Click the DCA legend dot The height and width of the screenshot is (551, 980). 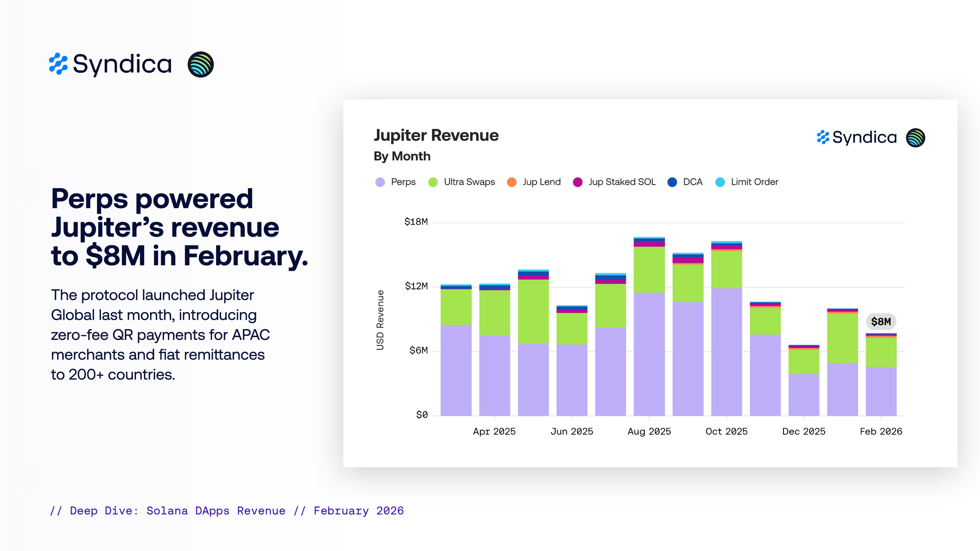(672, 182)
